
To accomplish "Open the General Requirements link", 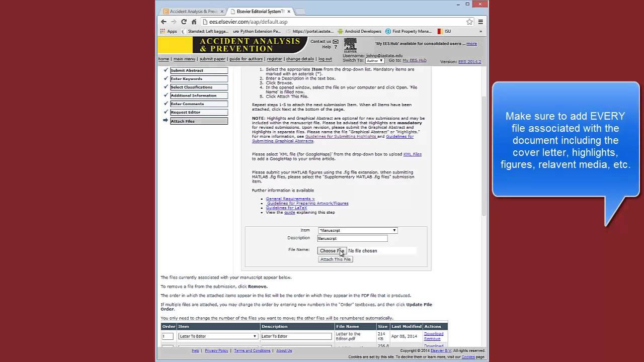I will coord(290,199).
